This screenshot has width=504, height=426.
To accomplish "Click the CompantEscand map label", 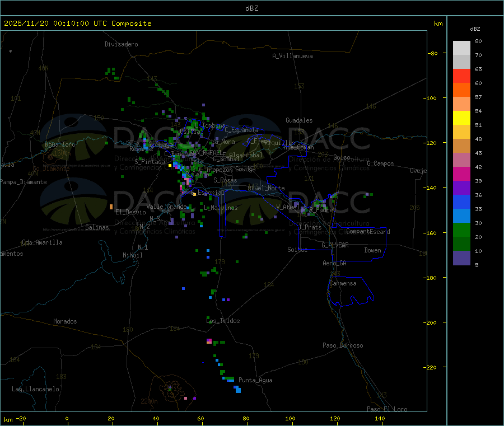I will point(368,232).
